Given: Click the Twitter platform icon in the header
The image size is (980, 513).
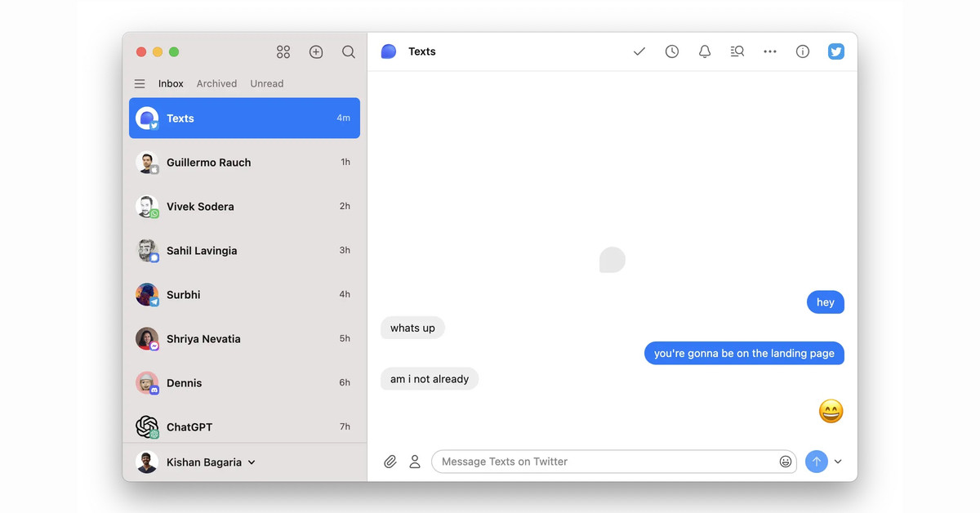Looking at the screenshot, I should [x=835, y=51].
